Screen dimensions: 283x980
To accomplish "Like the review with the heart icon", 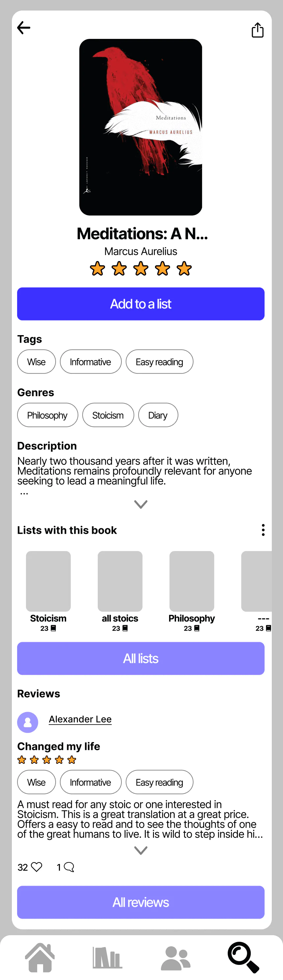I will point(37,867).
